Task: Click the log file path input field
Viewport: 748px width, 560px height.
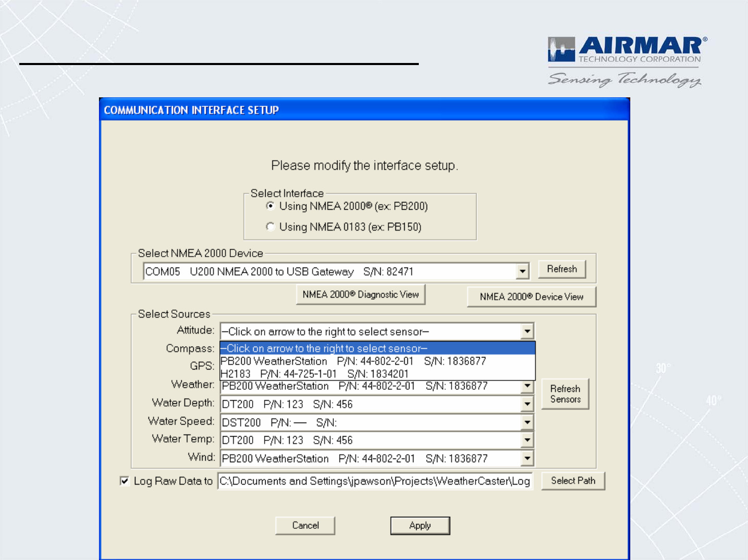Action: pyautogui.click(x=375, y=481)
